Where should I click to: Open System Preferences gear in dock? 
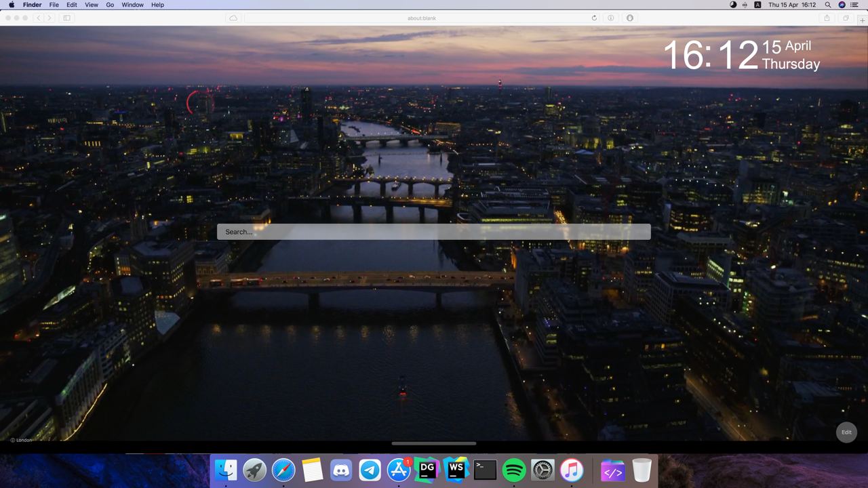click(543, 470)
